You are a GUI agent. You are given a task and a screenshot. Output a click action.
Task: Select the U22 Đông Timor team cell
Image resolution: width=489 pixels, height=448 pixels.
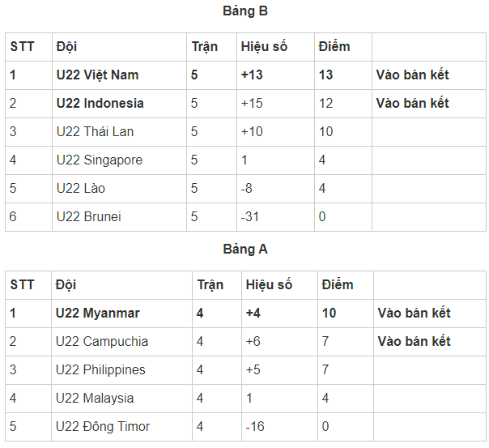tap(103, 427)
